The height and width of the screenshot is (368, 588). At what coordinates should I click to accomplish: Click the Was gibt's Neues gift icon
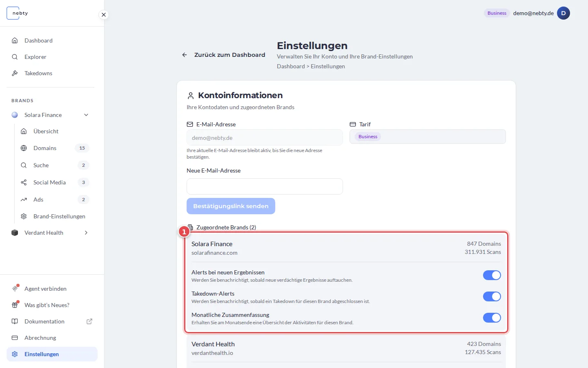coord(15,305)
